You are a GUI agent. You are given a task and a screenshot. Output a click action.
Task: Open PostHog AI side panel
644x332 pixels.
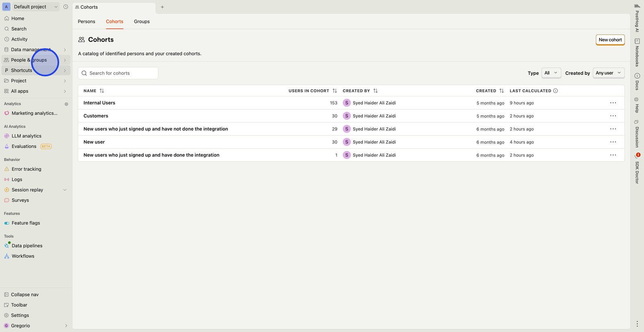637,18
